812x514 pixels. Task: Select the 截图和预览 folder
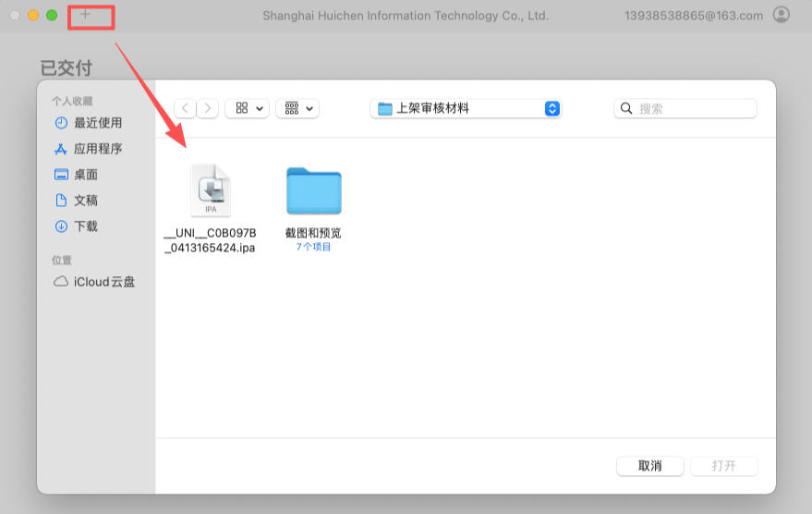coord(313,209)
